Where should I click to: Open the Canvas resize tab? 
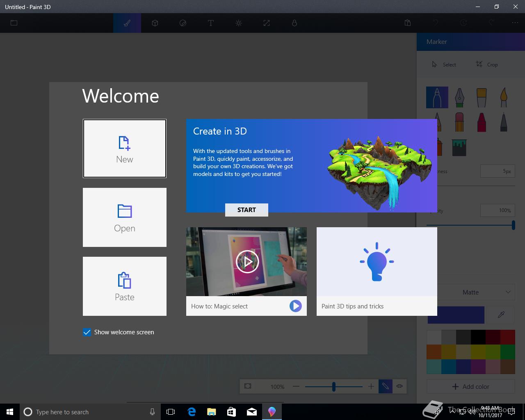click(267, 23)
